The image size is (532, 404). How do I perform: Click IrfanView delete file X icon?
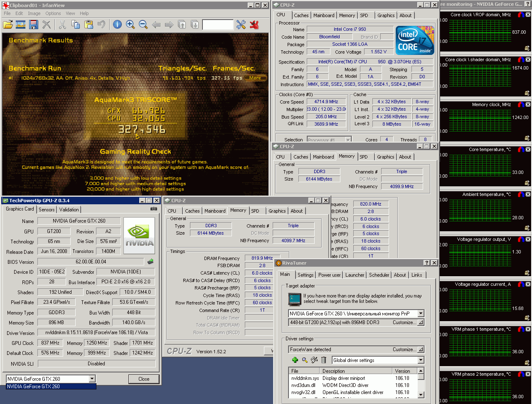[x=47, y=25]
